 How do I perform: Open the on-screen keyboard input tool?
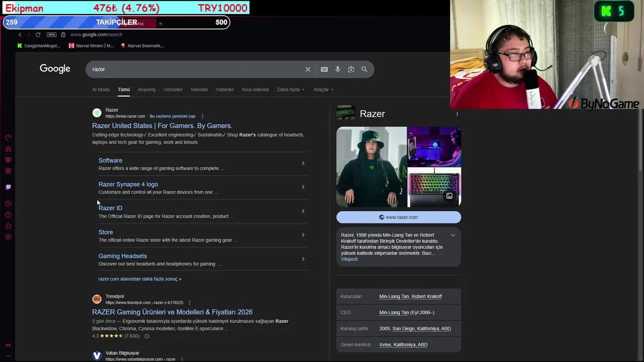click(325, 69)
